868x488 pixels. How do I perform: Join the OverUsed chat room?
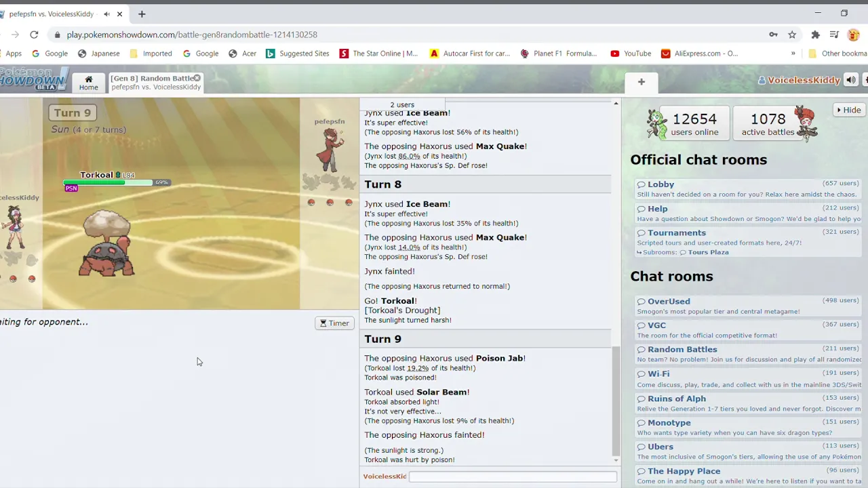coord(749,306)
